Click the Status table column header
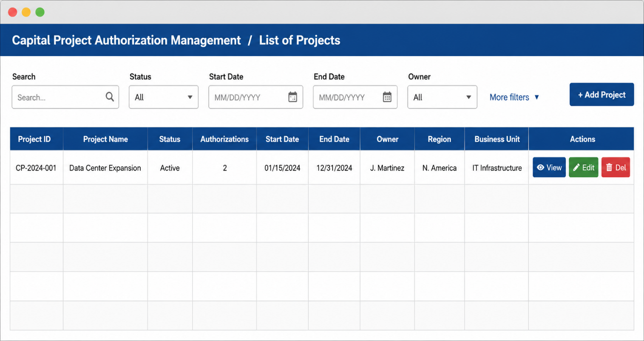Image resolution: width=644 pixels, height=341 pixels. 170,139
